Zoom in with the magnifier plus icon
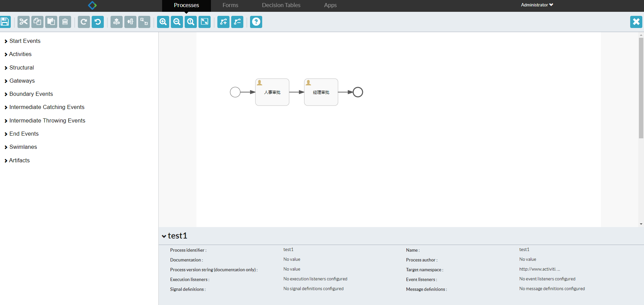The width and height of the screenshot is (644, 305). coord(163,22)
